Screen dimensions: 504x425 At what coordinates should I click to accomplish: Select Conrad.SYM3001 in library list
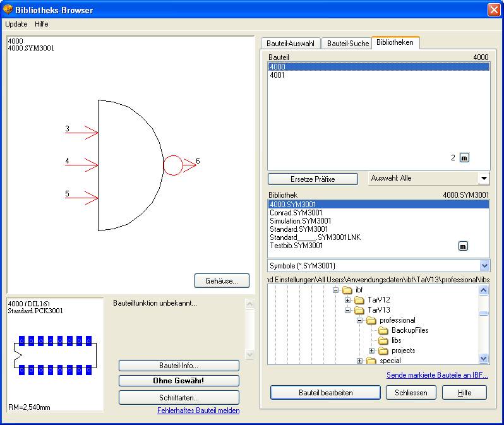[296, 213]
